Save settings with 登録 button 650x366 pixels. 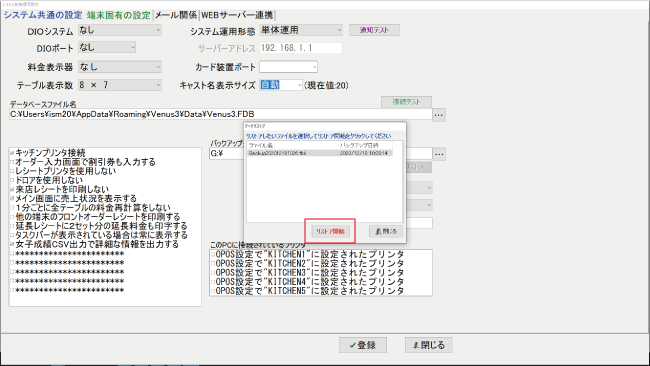[x=363, y=345]
